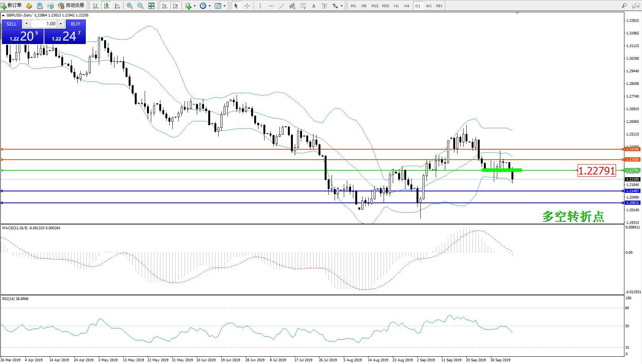Expand the periodicity clock dropdown
Viewport: 642px width, 364px height.
click(x=209, y=6)
